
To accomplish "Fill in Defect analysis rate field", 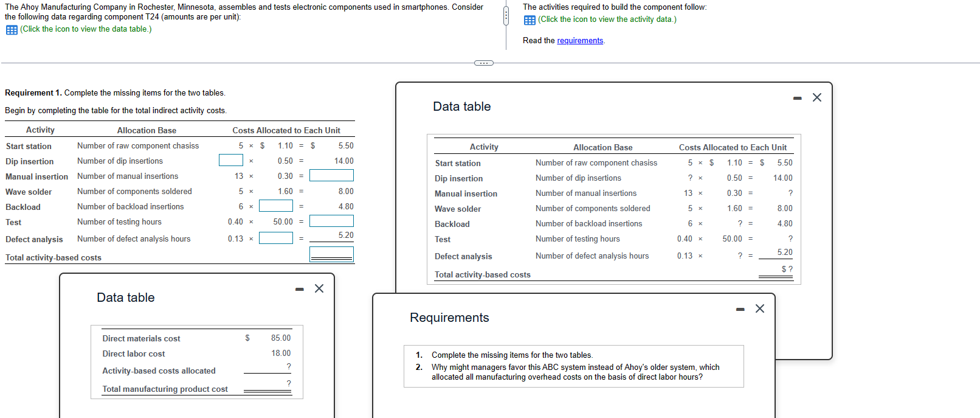I will coord(276,237).
